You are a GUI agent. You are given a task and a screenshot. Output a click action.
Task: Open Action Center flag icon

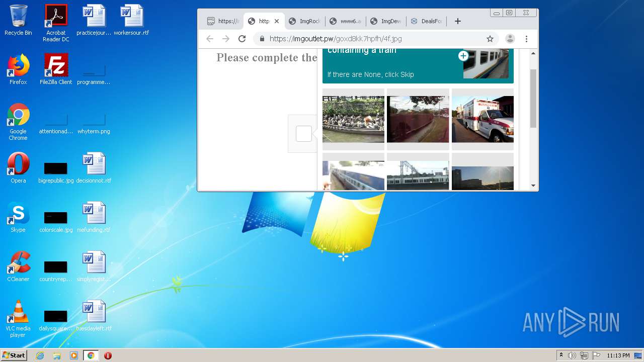[x=596, y=355]
